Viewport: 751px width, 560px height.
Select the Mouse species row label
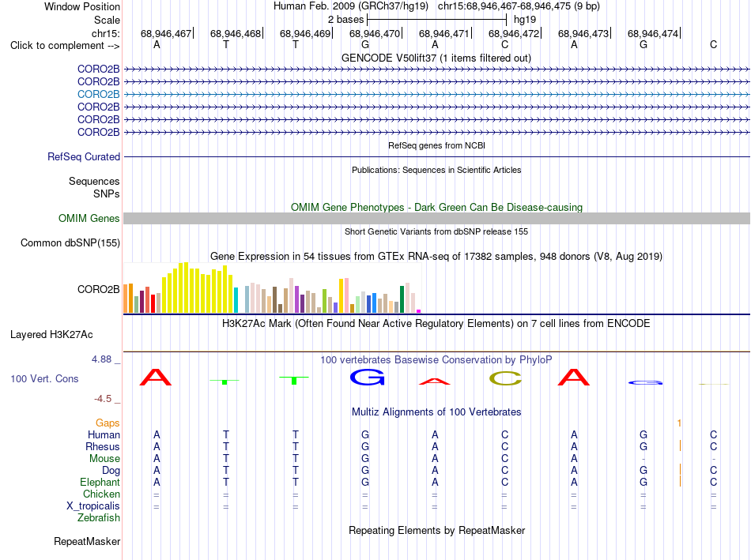tap(104, 459)
